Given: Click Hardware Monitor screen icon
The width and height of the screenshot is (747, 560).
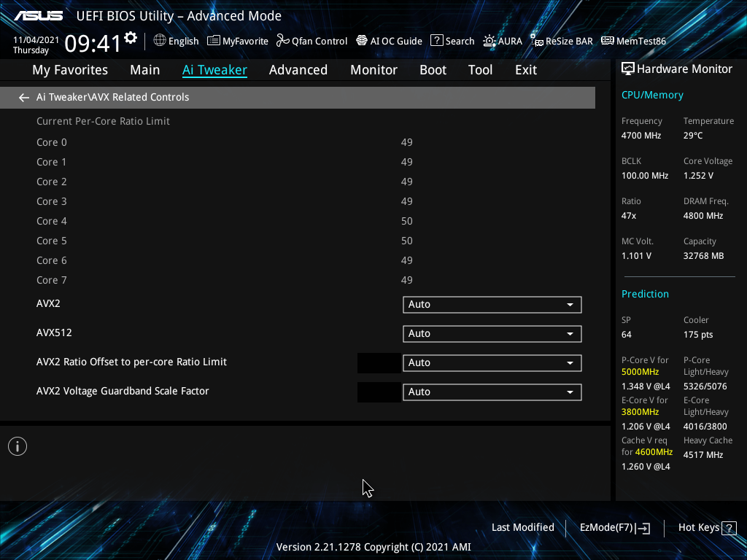Looking at the screenshot, I should (628, 69).
